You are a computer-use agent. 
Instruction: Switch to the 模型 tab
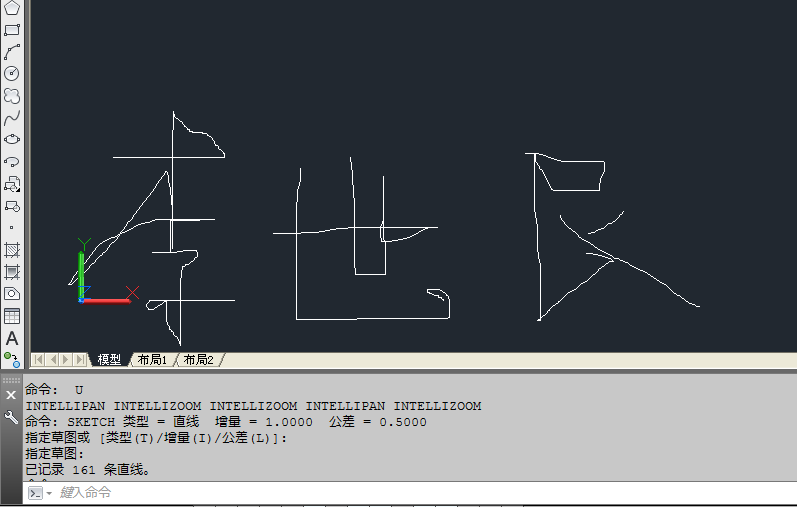coord(109,360)
